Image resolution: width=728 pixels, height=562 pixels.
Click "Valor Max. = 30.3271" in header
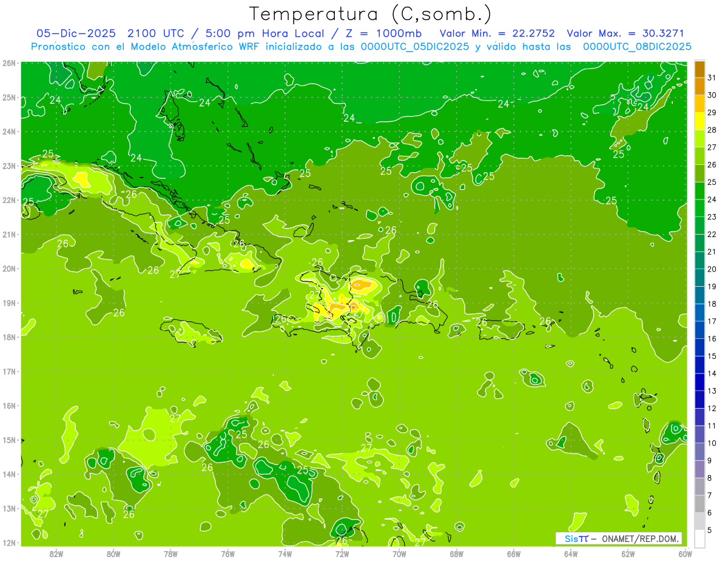click(x=625, y=33)
